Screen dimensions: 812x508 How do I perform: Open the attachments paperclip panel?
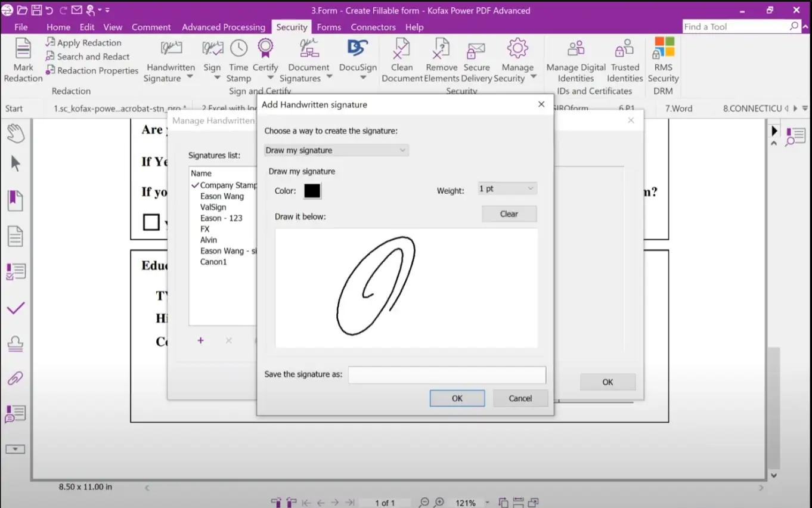[x=16, y=378]
